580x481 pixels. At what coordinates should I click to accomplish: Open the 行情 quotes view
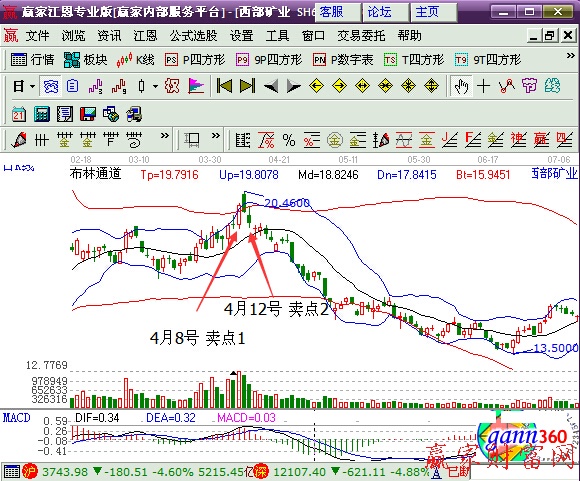pos(32,60)
